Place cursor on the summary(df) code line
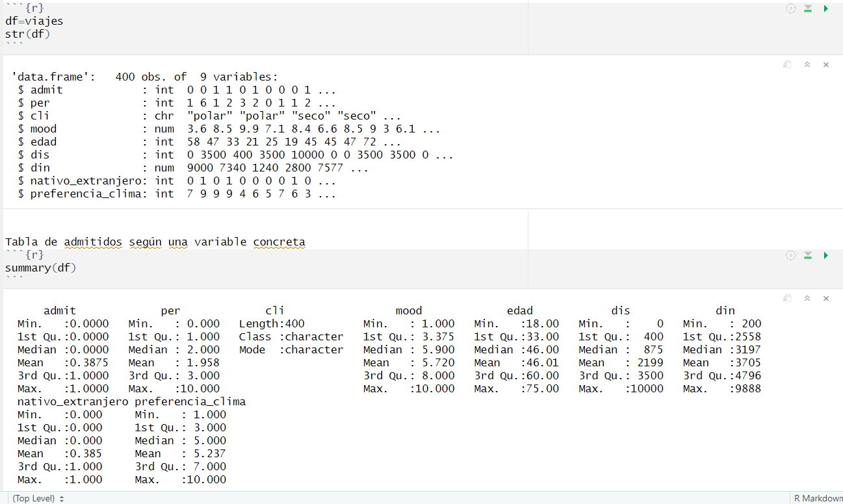 point(40,268)
